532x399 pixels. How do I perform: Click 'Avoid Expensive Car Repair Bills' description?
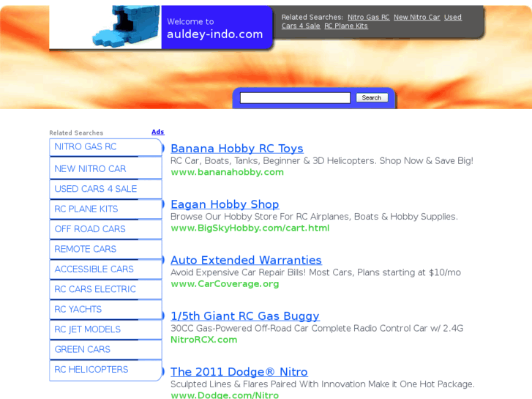tap(315, 272)
